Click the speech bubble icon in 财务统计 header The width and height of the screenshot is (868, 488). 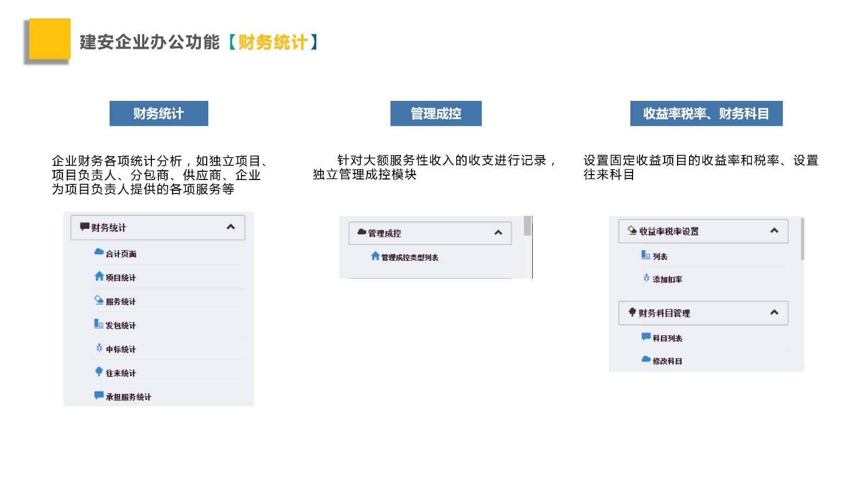(85, 227)
